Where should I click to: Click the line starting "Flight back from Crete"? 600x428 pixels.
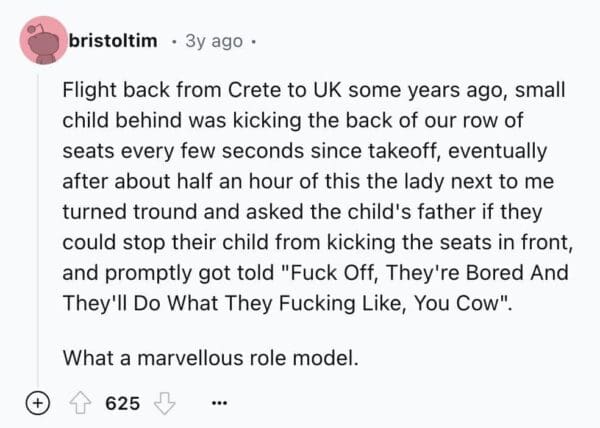313,91
